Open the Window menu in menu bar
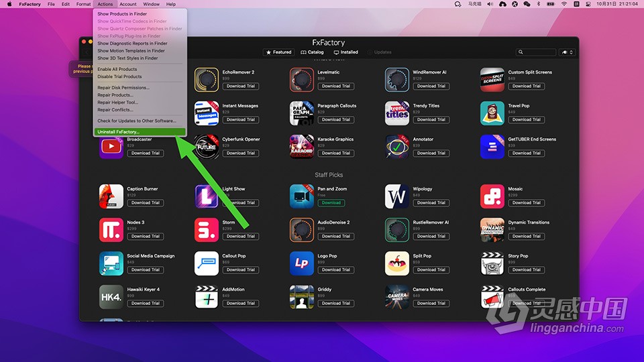The width and height of the screenshot is (644, 362). (151, 4)
